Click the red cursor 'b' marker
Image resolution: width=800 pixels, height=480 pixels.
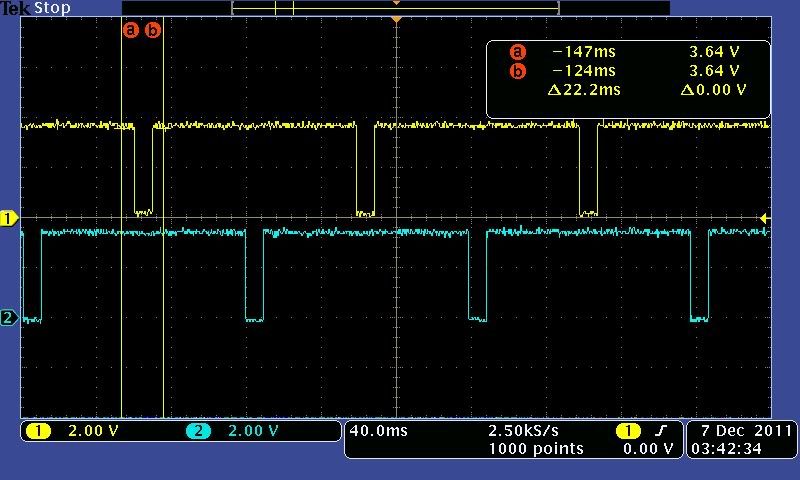click(153, 30)
